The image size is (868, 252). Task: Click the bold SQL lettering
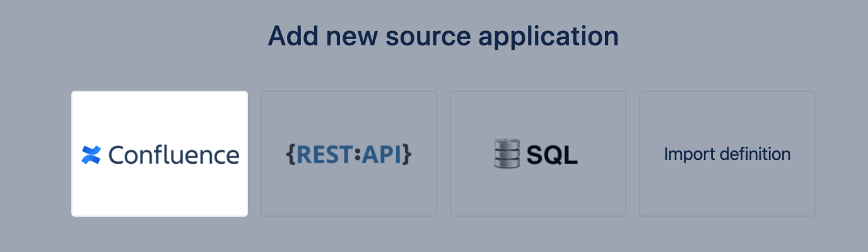[x=552, y=155]
